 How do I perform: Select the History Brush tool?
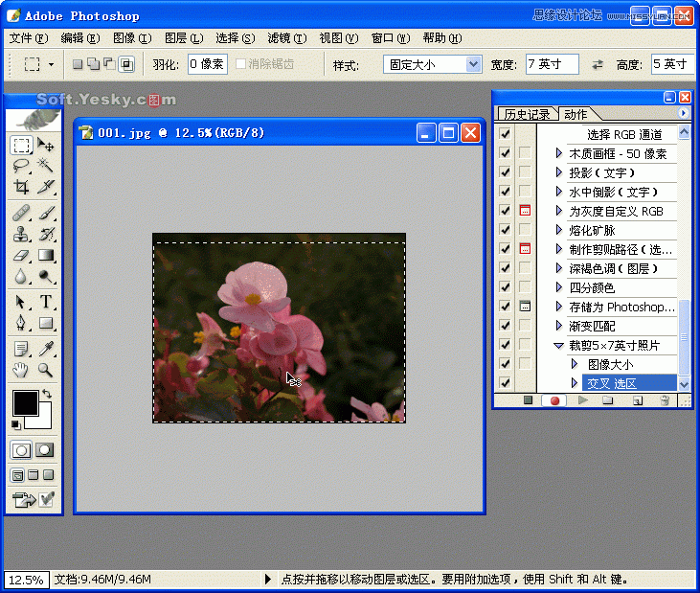click(x=46, y=234)
